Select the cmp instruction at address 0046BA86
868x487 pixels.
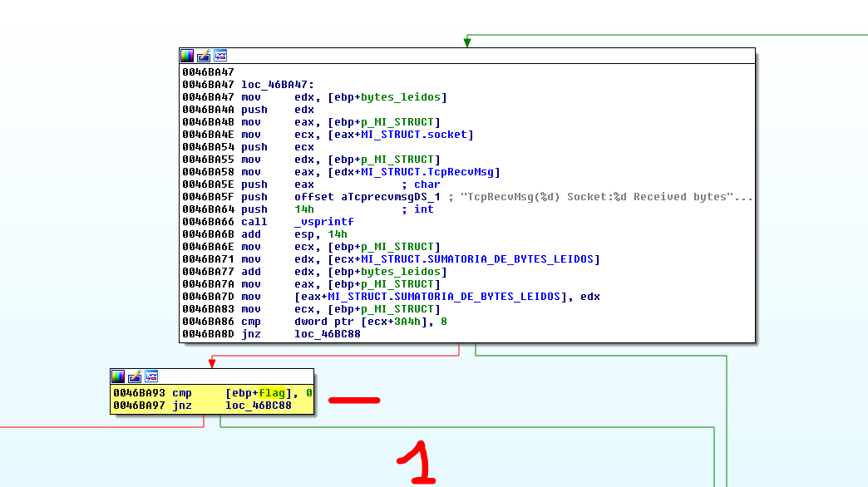click(251, 322)
